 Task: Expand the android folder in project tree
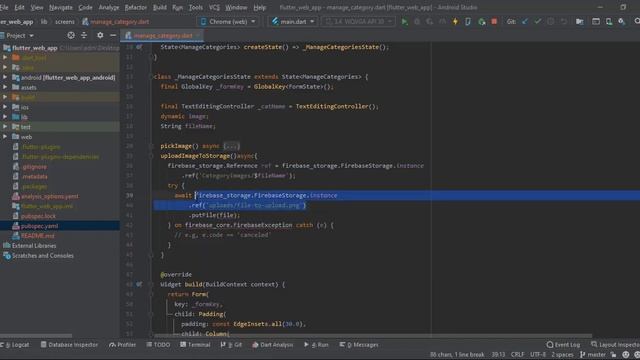[x=5, y=77]
